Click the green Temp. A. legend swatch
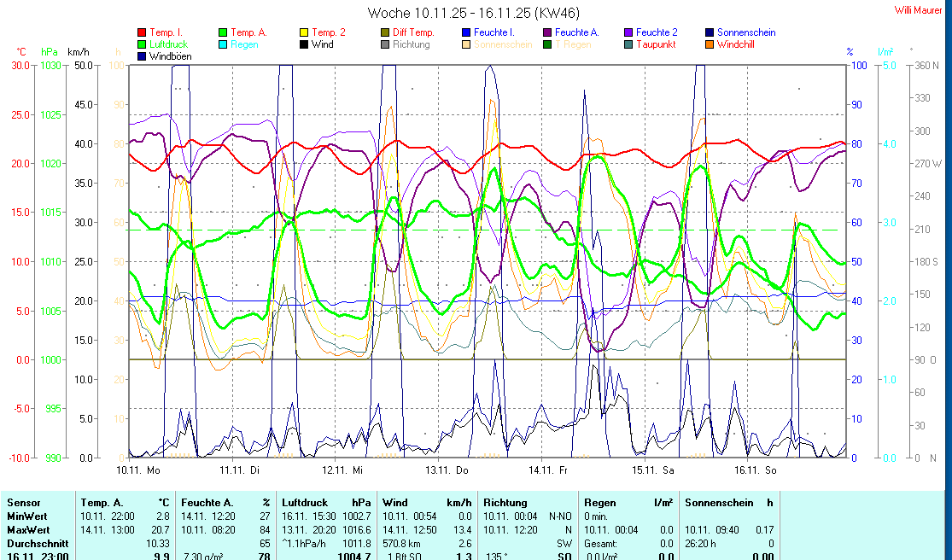 [222, 32]
